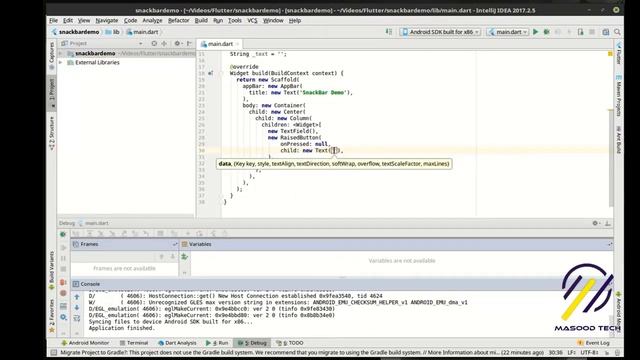
Task: Open Terminal tool window
Action: (x=134, y=343)
